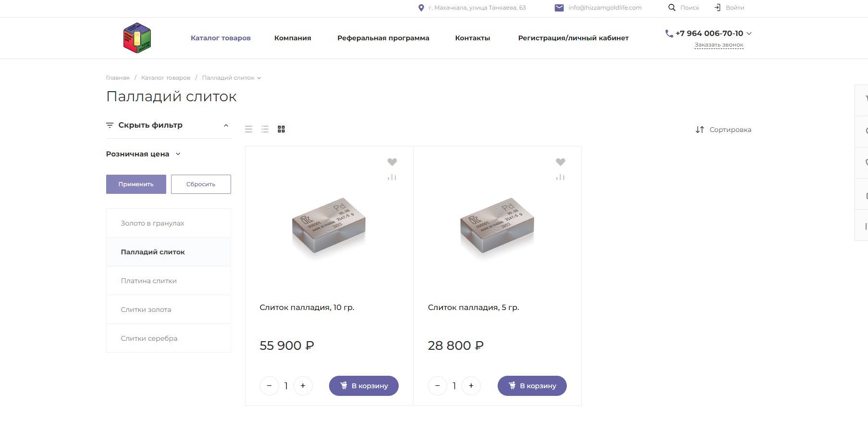
Task: Add 10 gr palladium bar to favorites
Action: pos(392,162)
